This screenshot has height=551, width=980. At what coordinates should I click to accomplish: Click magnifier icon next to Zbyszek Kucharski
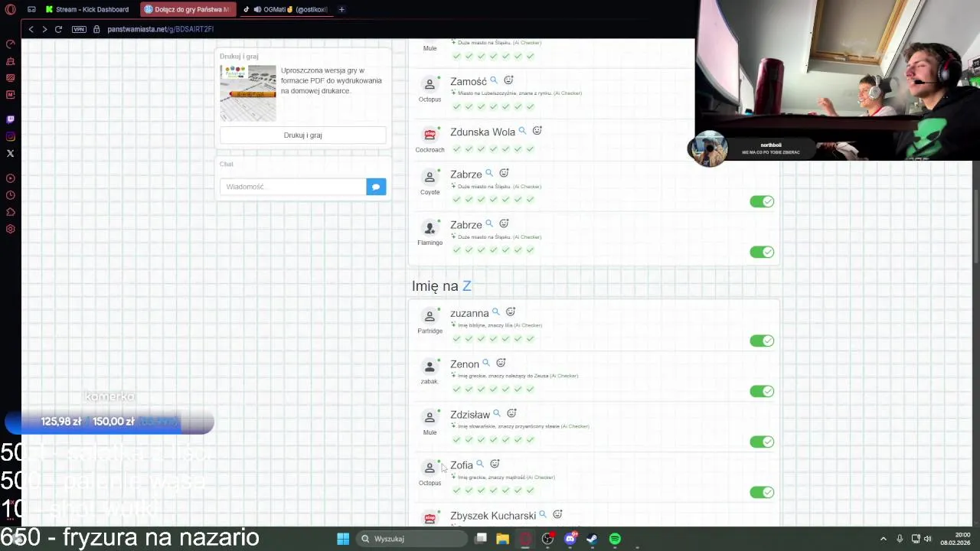tap(543, 514)
